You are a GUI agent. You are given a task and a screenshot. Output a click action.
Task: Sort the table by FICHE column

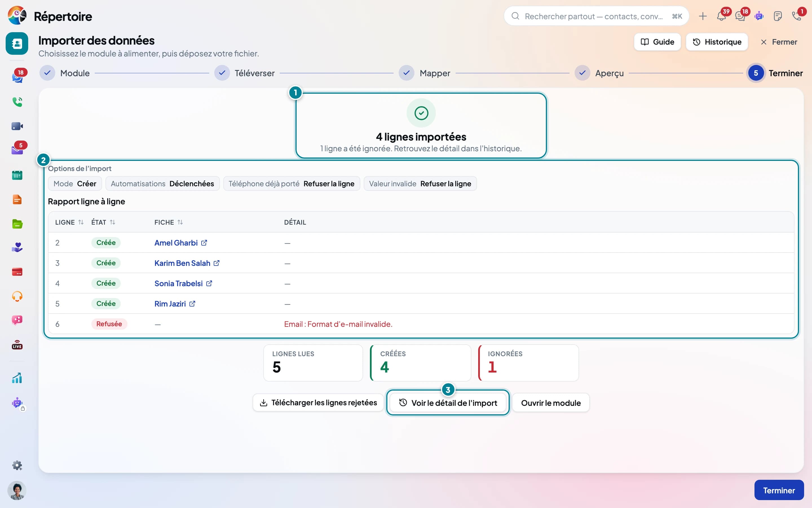tap(169, 222)
